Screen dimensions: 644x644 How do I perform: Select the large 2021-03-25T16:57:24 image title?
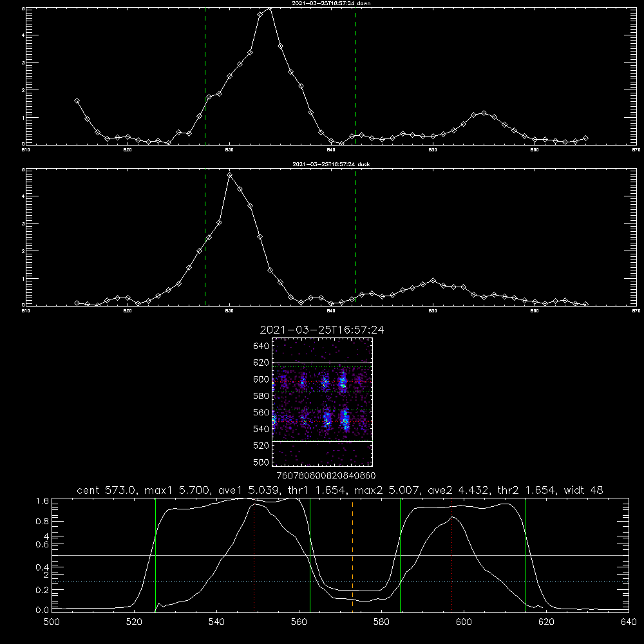(x=322, y=330)
